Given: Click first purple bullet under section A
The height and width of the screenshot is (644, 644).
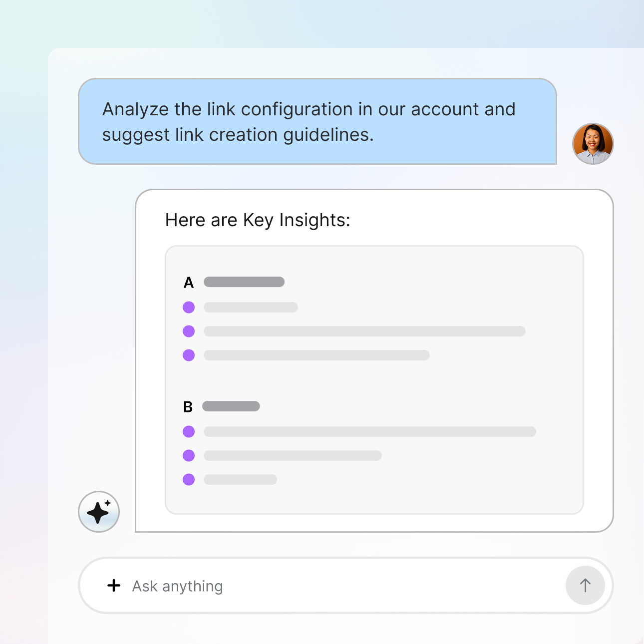Looking at the screenshot, I should click(x=189, y=307).
